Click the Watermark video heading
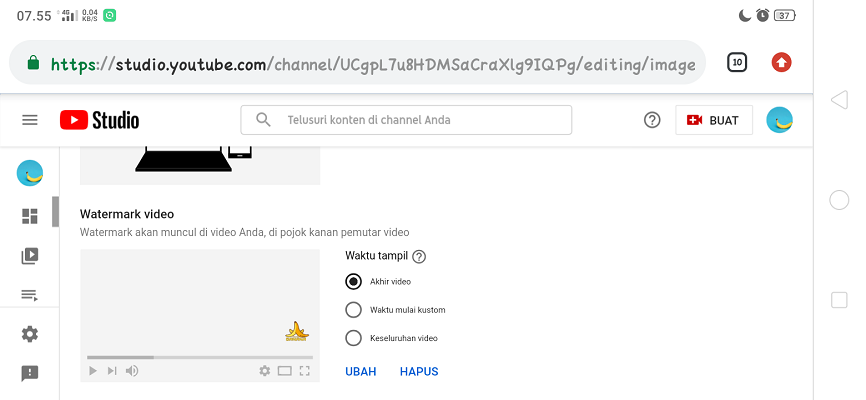The height and width of the screenshot is (400, 866). point(127,214)
